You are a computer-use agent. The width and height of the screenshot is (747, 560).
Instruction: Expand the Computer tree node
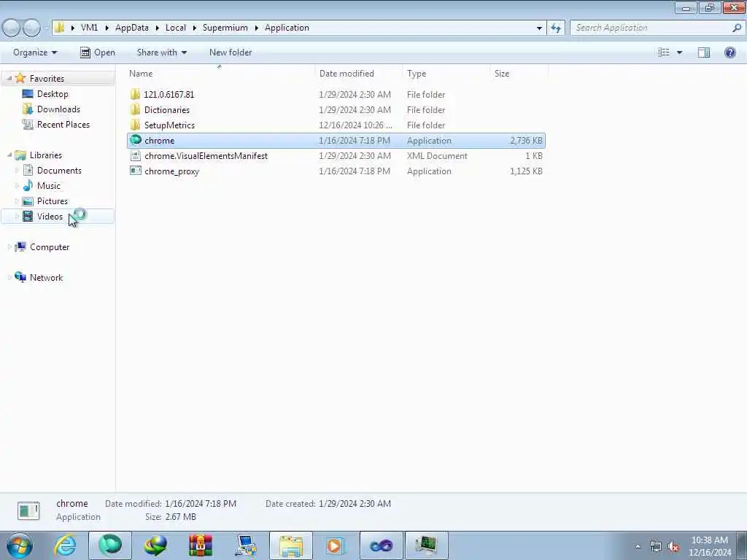click(x=9, y=246)
